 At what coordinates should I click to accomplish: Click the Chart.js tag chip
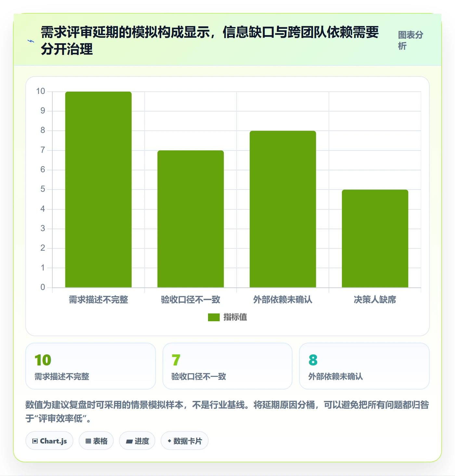click(49, 441)
